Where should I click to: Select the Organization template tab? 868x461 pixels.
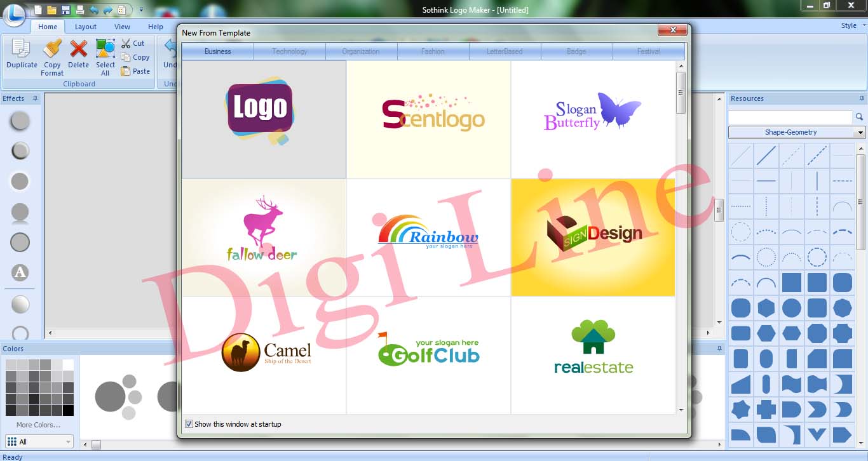click(361, 51)
